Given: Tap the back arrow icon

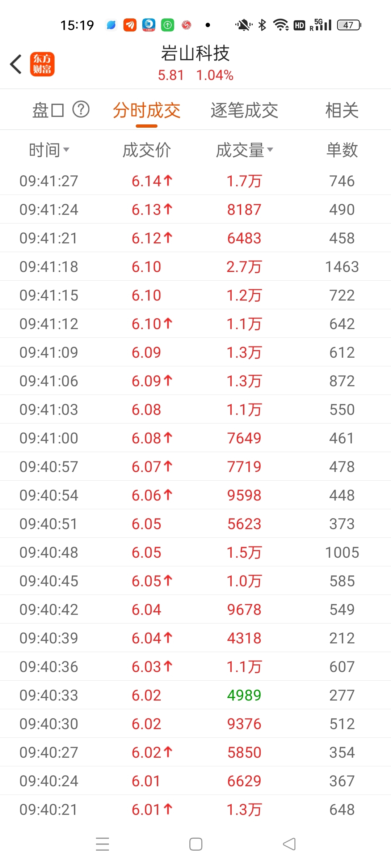Looking at the screenshot, I should pos(16,64).
